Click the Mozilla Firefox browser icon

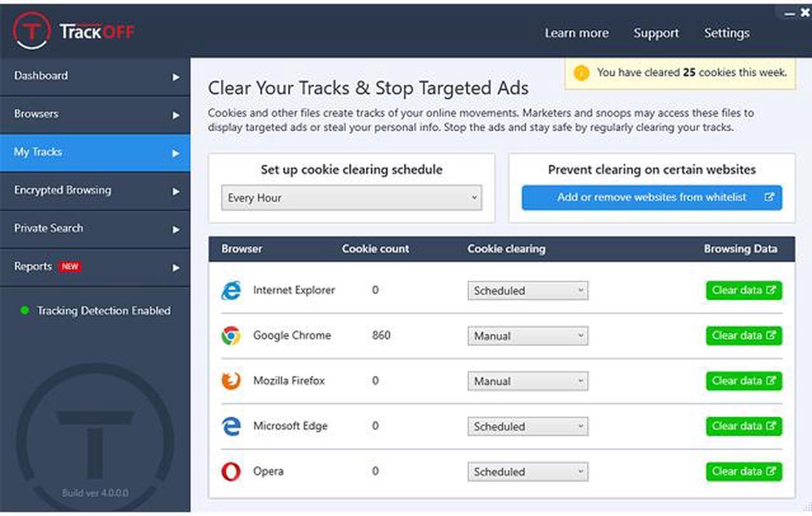pyautogui.click(x=231, y=381)
